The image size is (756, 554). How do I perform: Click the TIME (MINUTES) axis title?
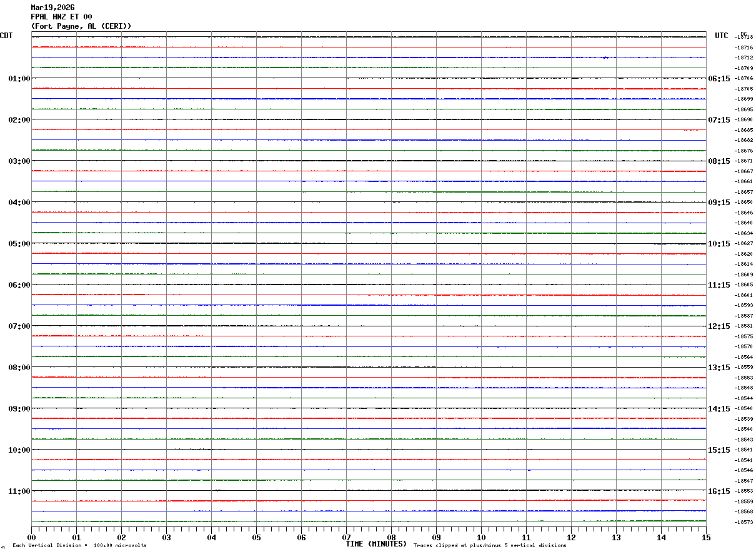coord(376,544)
